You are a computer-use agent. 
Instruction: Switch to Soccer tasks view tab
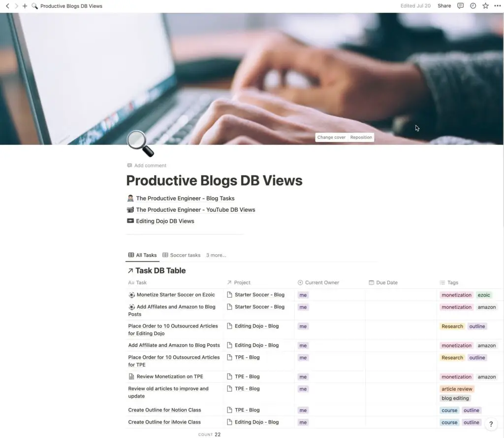point(181,255)
